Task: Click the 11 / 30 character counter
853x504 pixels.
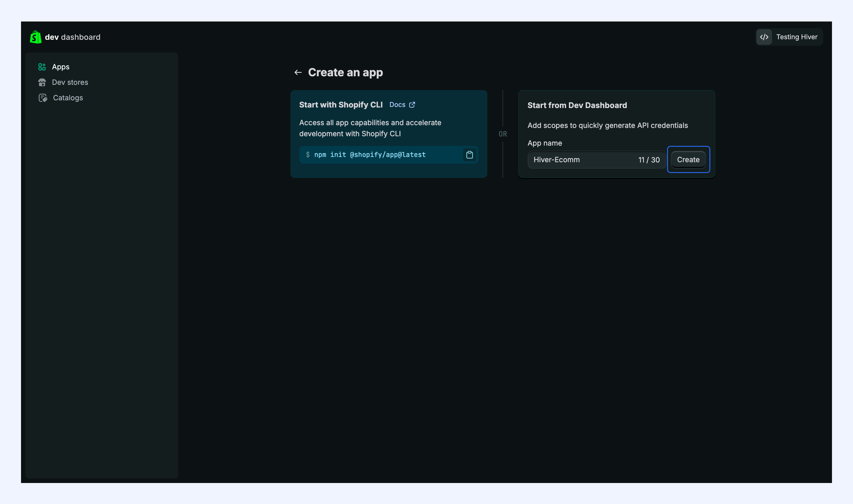Action: click(x=649, y=160)
